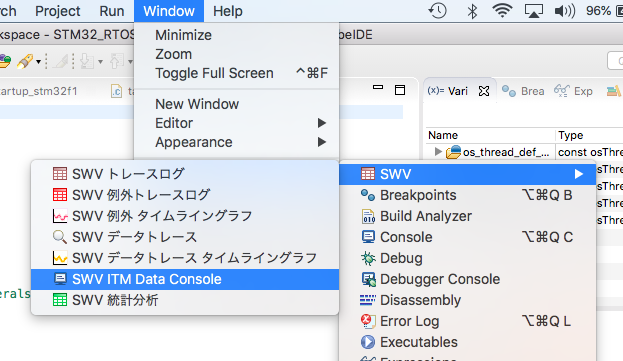
Task: Switch to Breakpoints tab
Action: (x=523, y=91)
